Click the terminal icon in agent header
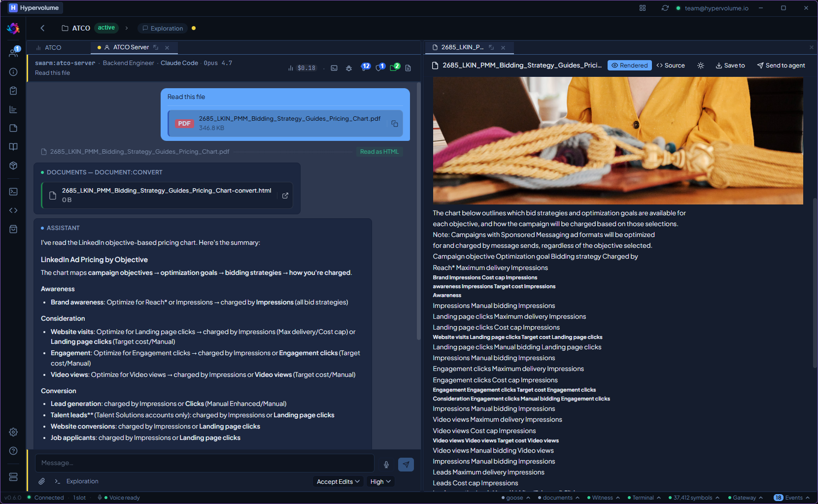 pos(334,68)
